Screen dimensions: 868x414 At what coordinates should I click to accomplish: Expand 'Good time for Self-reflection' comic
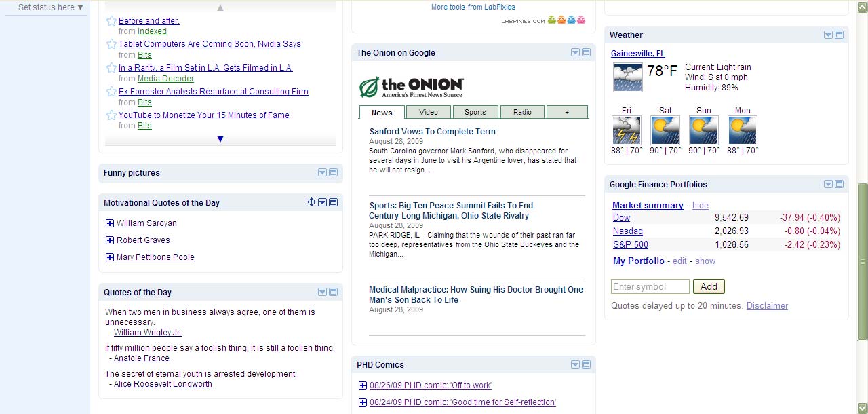(363, 402)
